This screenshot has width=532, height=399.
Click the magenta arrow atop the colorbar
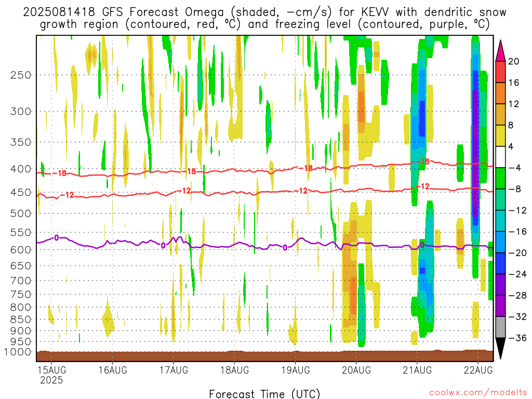[x=500, y=51]
